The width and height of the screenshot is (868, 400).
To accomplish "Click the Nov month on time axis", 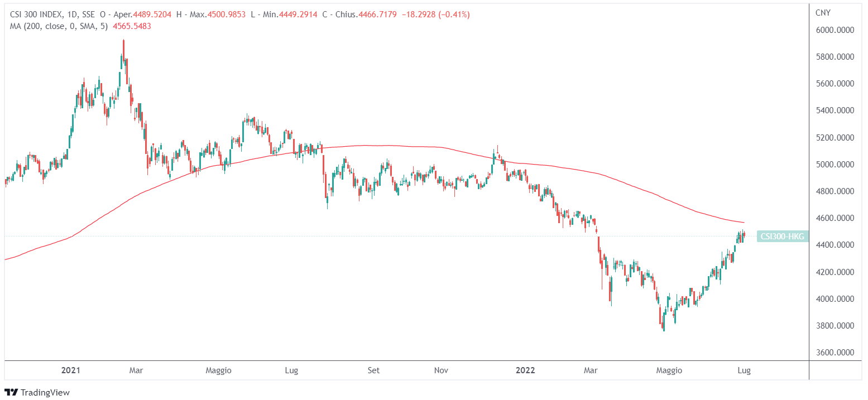I will (441, 370).
